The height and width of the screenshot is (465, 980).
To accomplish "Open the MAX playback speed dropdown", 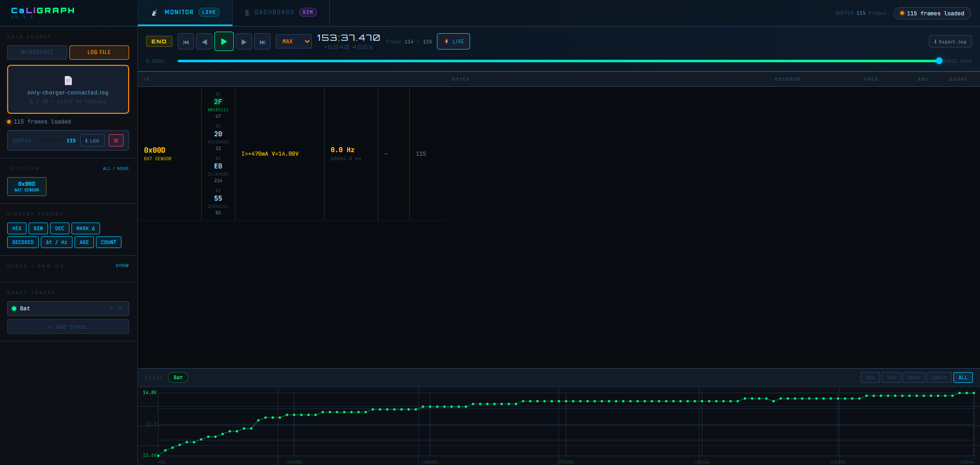I will tap(293, 42).
